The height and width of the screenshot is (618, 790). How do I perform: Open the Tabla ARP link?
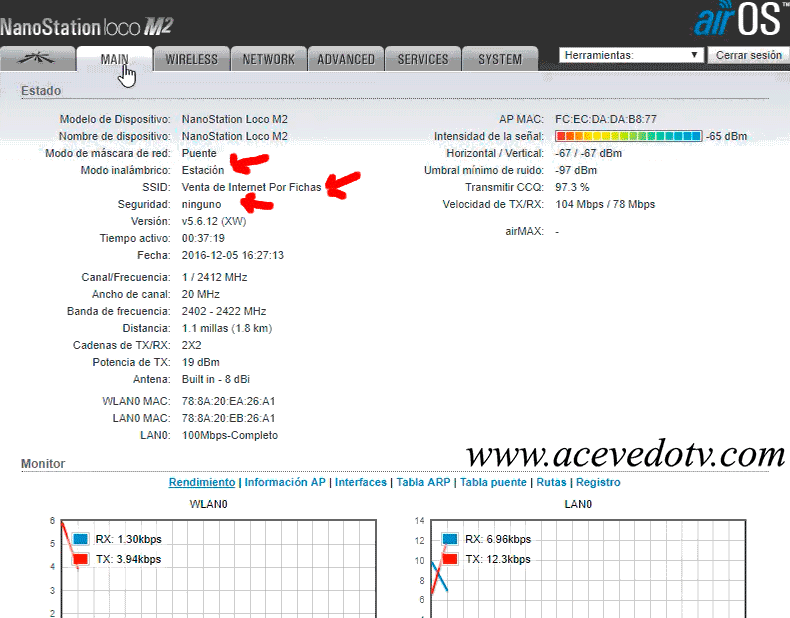[x=423, y=482]
